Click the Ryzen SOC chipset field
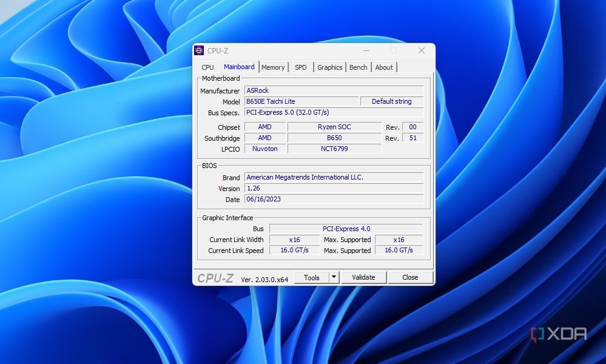Screen dimensions: 606x364 point(334,127)
